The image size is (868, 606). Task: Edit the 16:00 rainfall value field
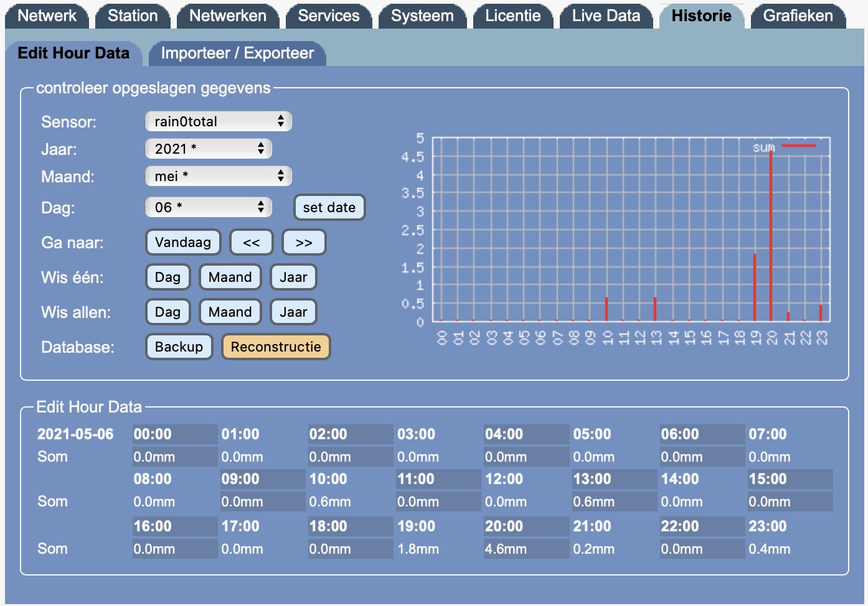175,549
